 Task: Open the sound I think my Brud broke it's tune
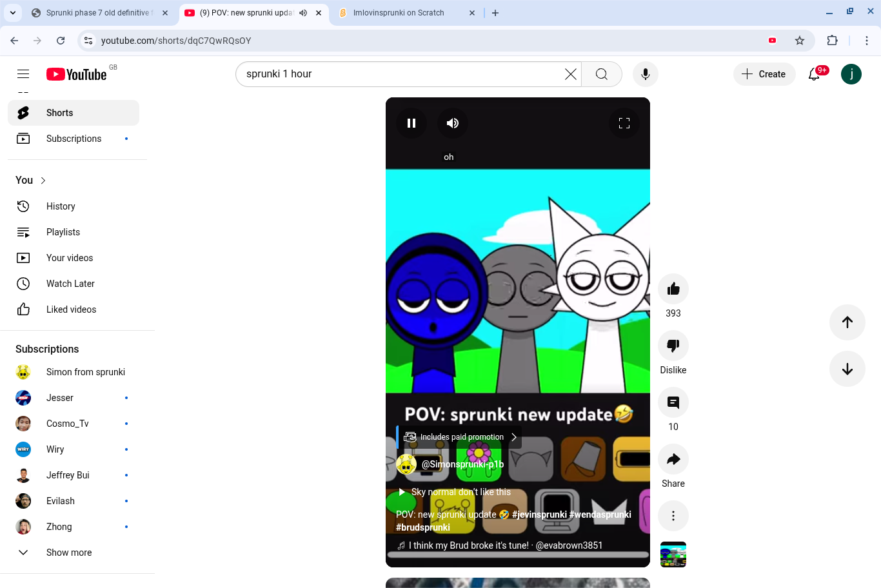[x=500, y=545]
